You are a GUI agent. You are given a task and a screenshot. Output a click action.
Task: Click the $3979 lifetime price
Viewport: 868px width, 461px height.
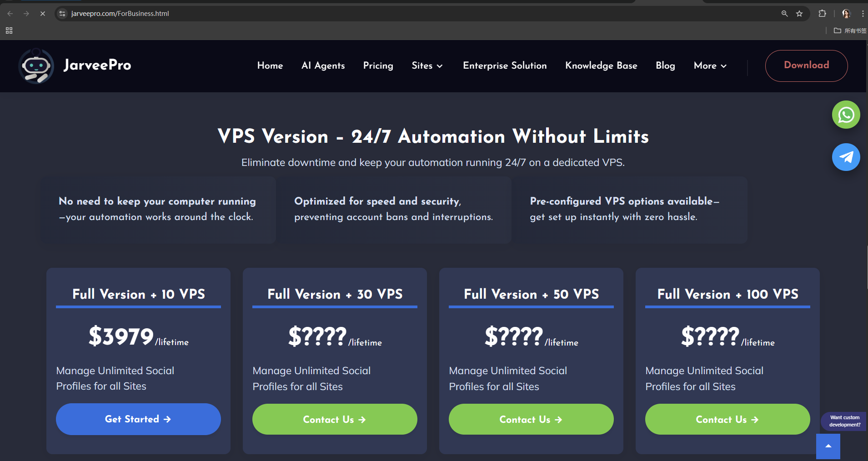coord(138,337)
